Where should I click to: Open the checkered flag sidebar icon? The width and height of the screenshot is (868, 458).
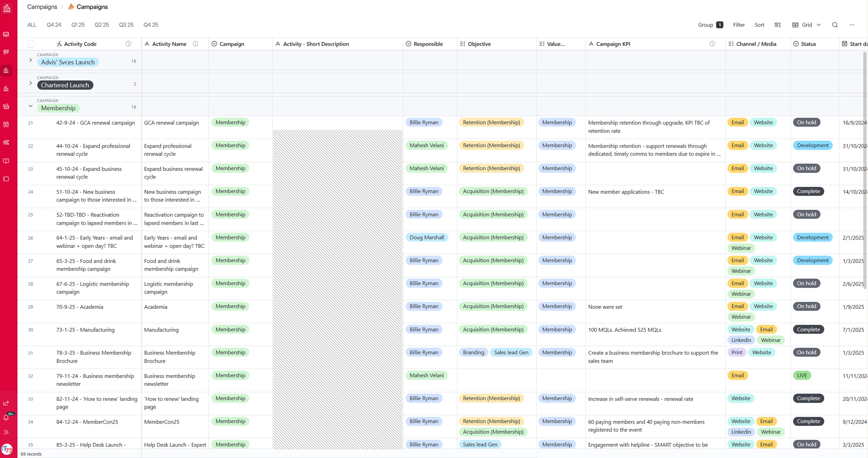coord(6,52)
